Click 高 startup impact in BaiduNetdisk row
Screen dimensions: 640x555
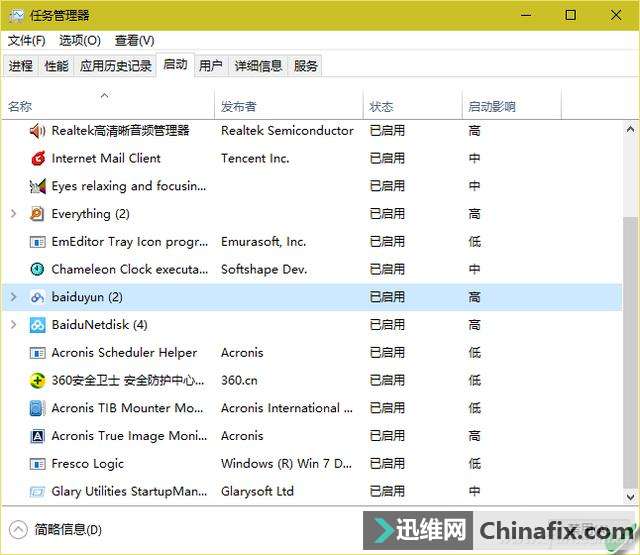[x=474, y=325]
